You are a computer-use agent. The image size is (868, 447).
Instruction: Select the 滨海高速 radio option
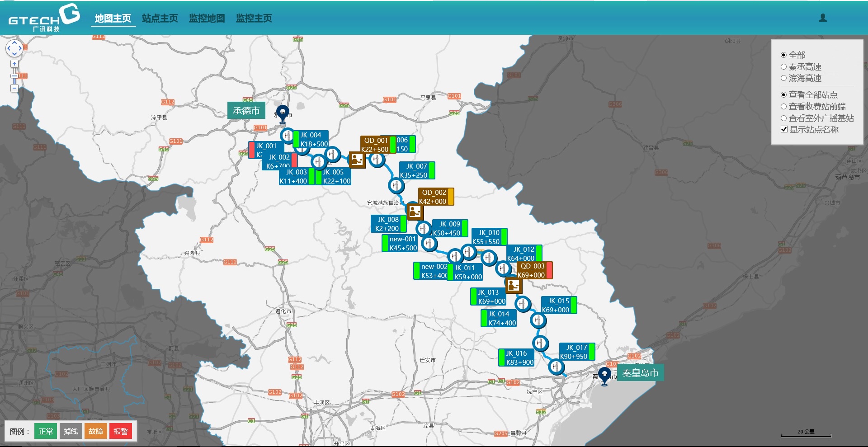coord(784,78)
